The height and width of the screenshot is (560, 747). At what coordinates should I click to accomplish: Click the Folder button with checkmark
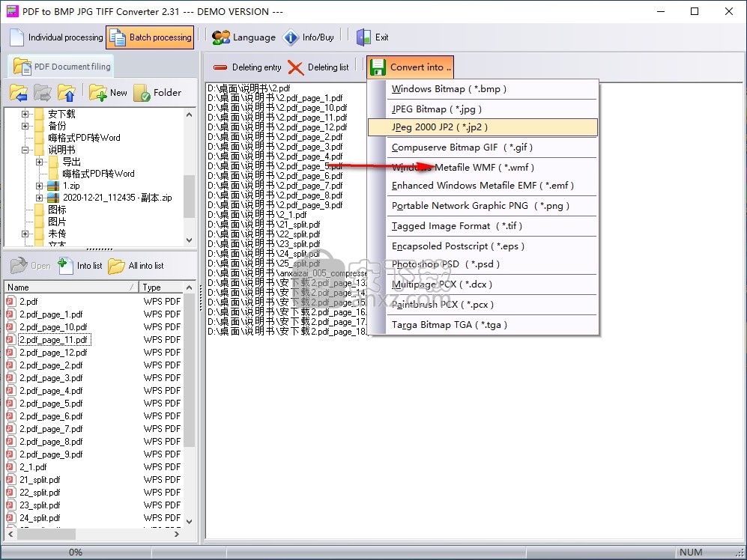click(157, 92)
